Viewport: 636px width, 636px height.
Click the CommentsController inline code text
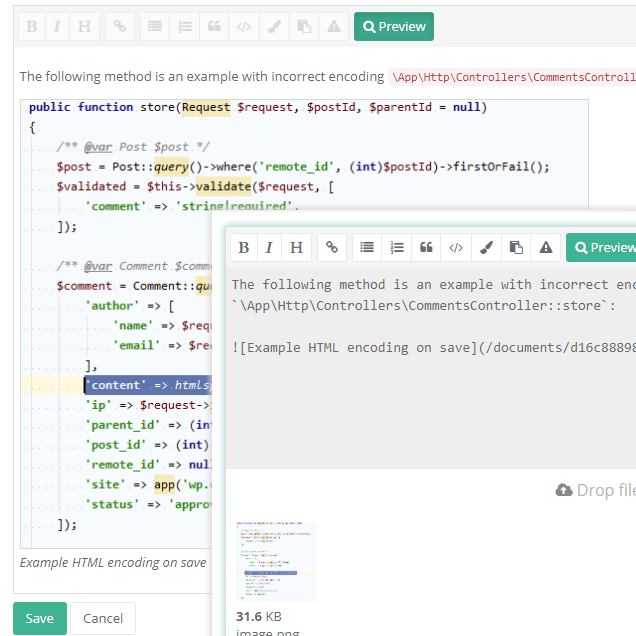(512, 77)
